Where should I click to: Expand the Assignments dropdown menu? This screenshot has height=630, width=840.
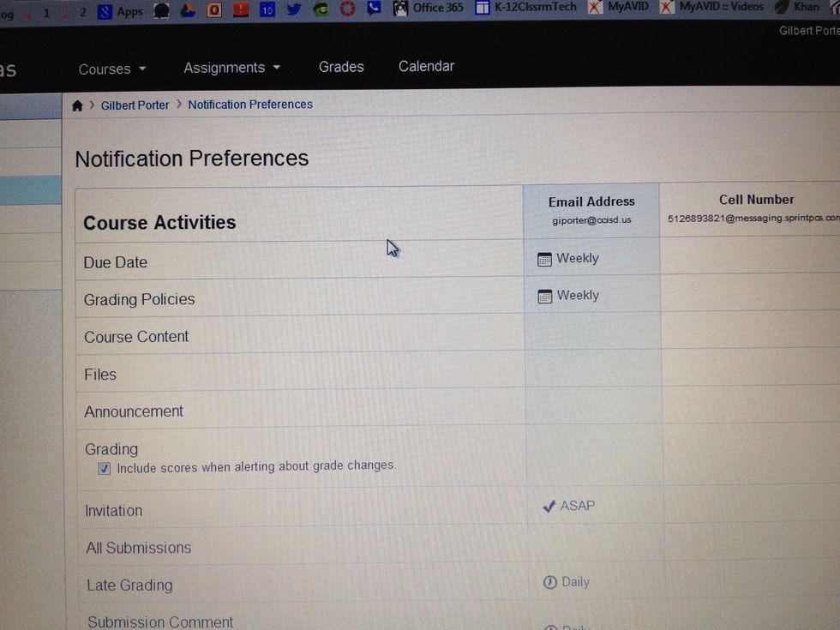tap(231, 68)
